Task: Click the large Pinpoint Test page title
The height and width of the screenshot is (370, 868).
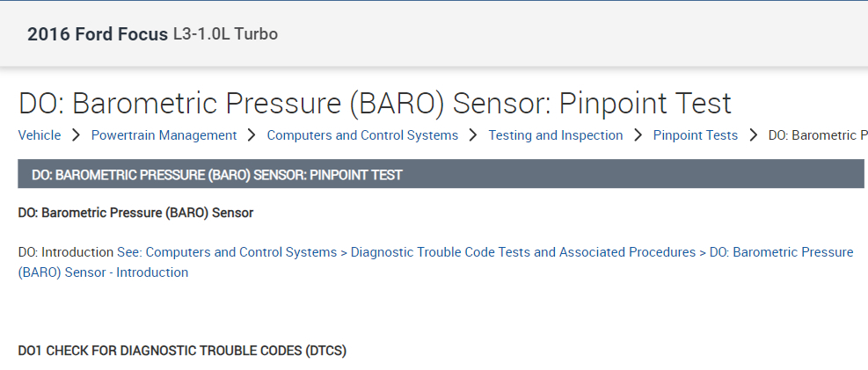Action: (375, 104)
